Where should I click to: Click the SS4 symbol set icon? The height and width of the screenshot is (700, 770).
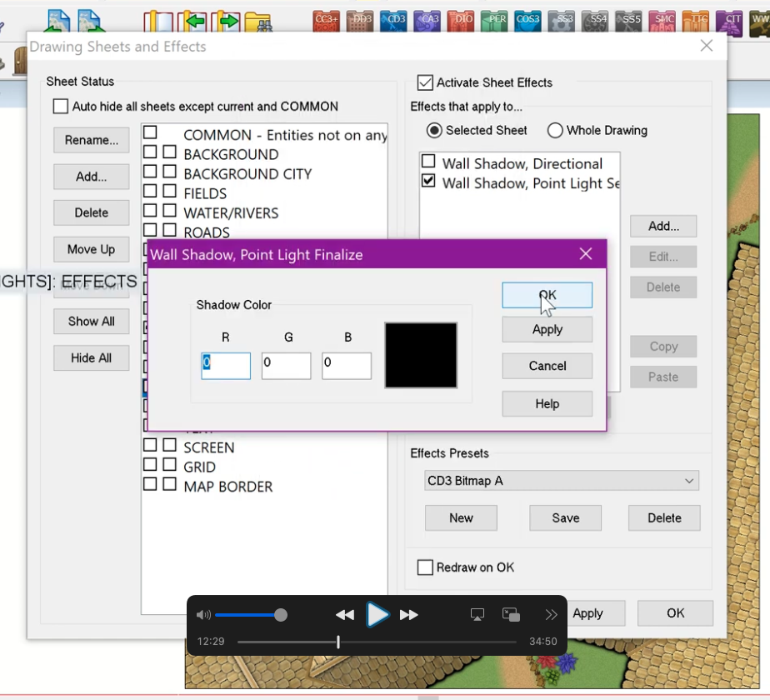tap(597, 21)
